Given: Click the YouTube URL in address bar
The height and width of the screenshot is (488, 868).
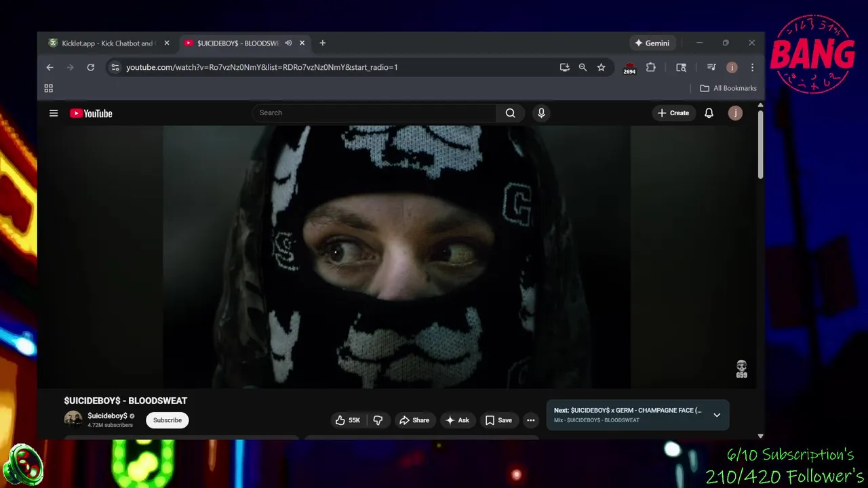Looking at the screenshot, I should pos(262,67).
